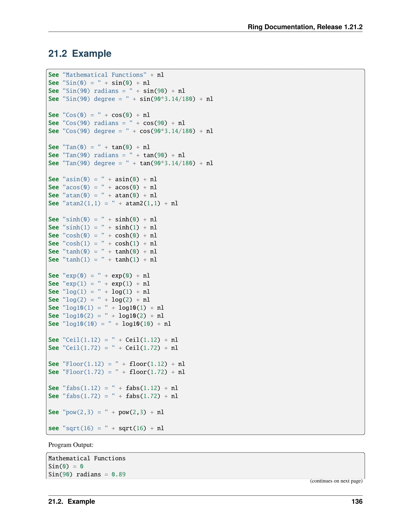Click the tan(90*3.14/180) expression

(167, 163)
